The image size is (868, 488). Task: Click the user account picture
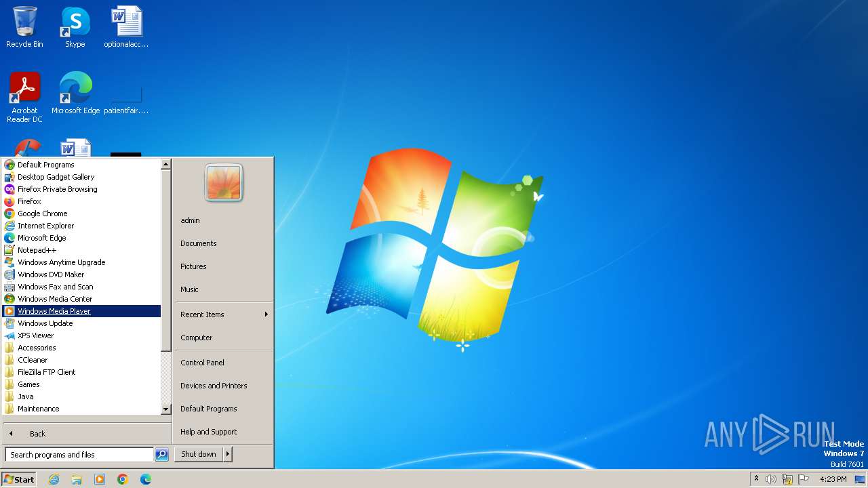pyautogui.click(x=224, y=183)
